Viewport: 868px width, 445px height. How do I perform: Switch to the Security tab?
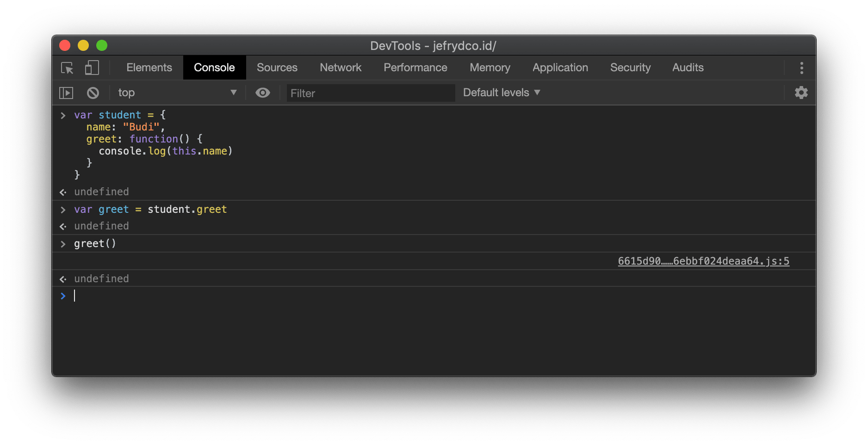tap(630, 68)
